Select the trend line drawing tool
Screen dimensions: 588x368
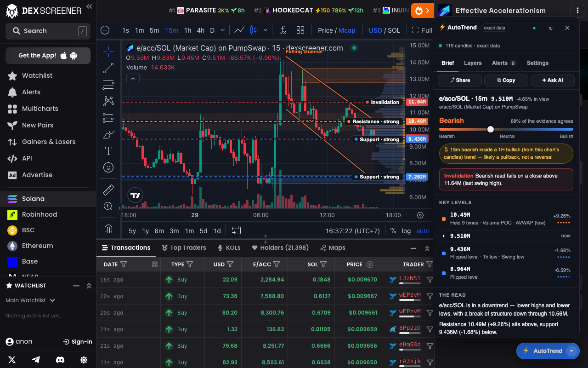click(x=108, y=68)
